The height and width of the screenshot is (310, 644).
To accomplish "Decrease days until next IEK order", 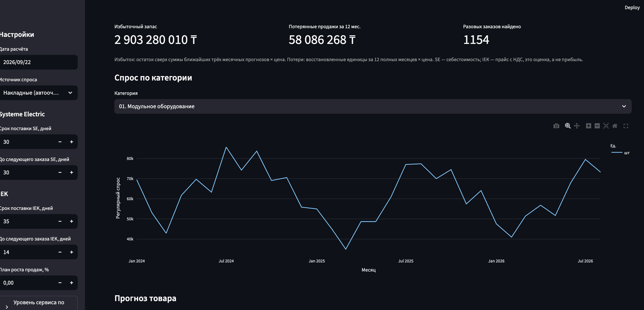I will tap(60, 252).
